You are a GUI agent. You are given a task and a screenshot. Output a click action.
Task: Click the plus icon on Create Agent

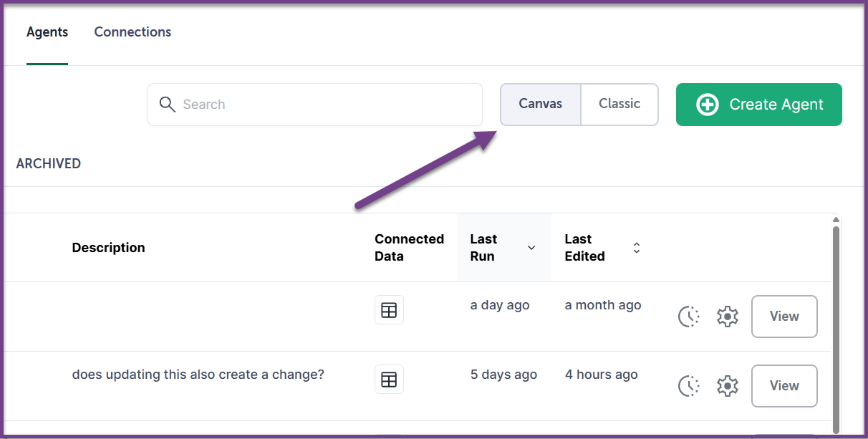coord(707,105)
